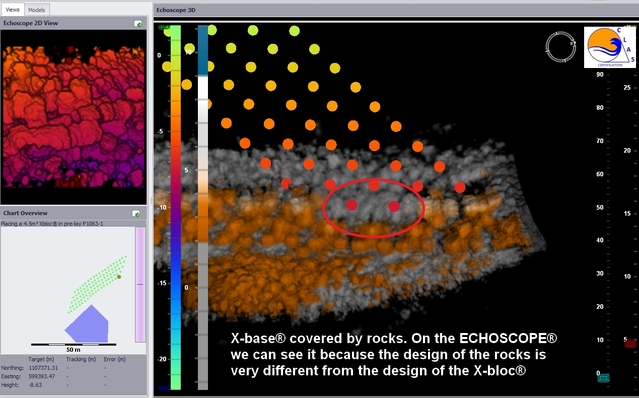Click the green handle atop the depth color bar
The height and width of the screenshot is (398, 639).
coord(164,27)
